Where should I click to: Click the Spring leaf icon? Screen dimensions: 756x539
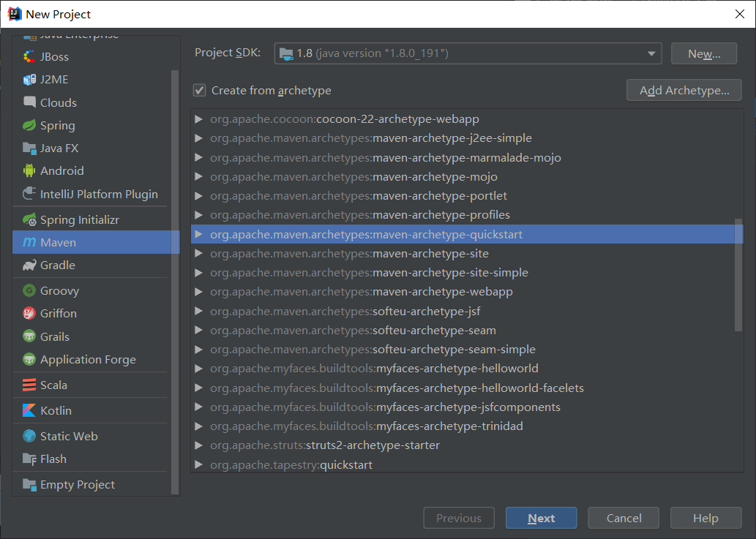pos(29,125)
